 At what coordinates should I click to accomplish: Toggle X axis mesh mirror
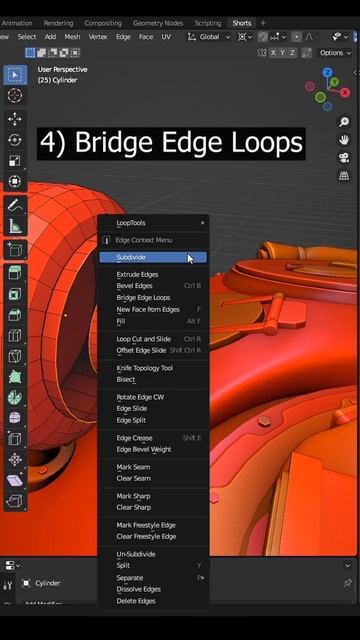[x=273, y=53]
